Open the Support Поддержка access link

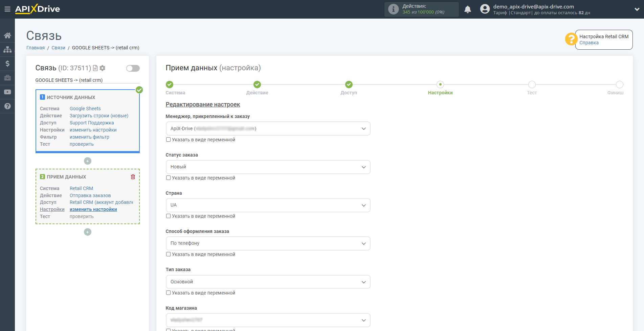click(x=92, y=123)
